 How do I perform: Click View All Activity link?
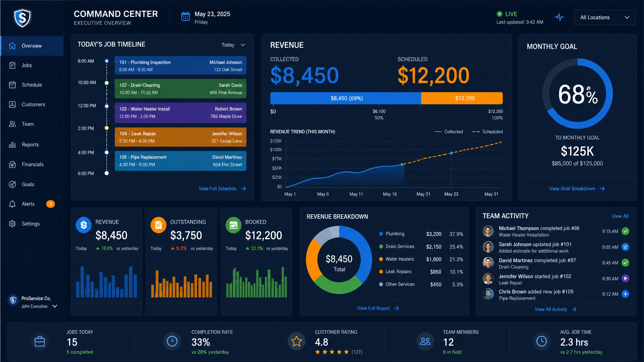(x=556, y=309)
